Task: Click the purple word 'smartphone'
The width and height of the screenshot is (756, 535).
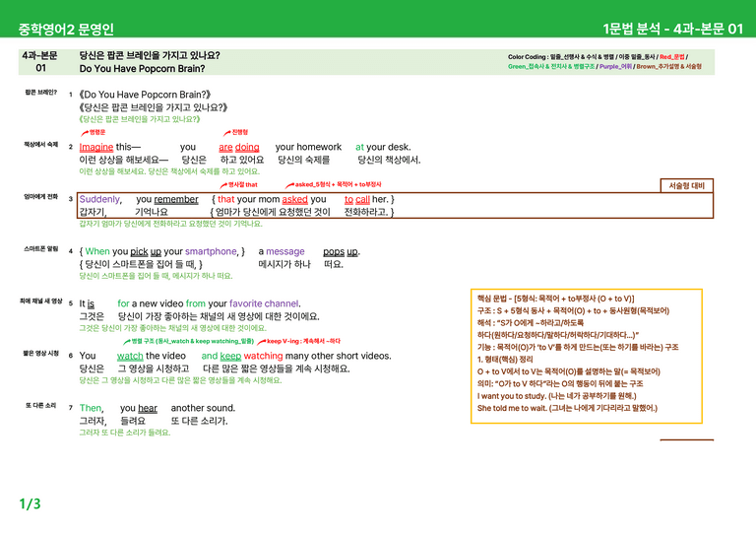Action: point(211,251)
